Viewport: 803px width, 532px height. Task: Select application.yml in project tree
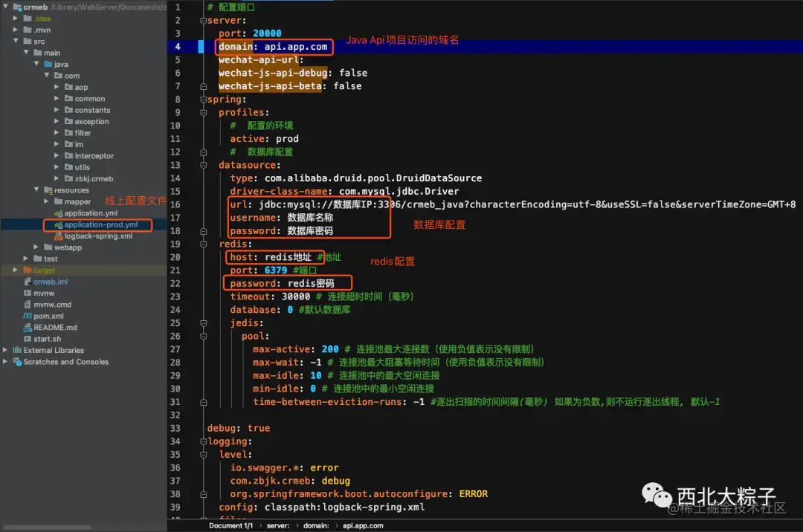(x=91, y=213)
